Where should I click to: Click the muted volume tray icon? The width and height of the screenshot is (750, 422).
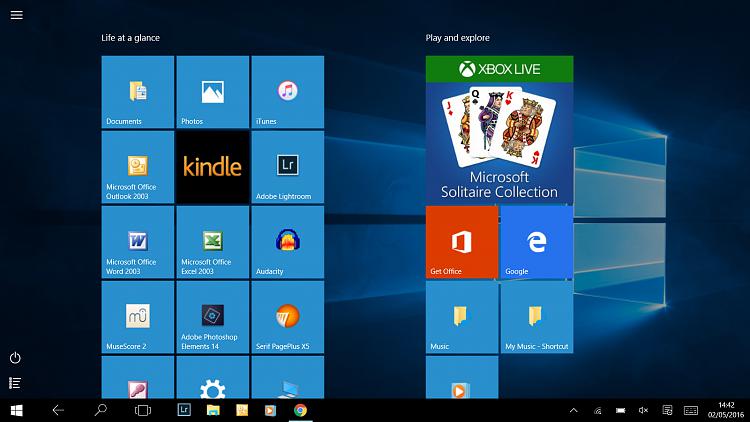click(x=643, y=410)
